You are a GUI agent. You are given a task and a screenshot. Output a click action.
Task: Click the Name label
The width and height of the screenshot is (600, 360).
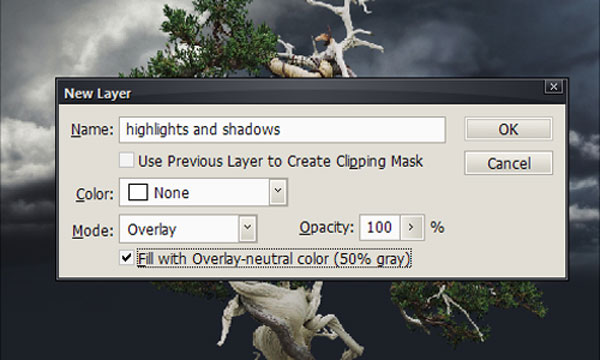point(92,130)
